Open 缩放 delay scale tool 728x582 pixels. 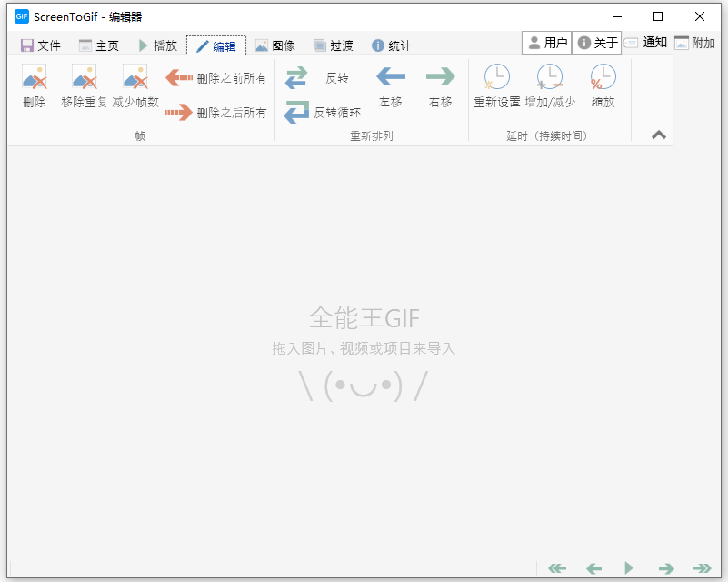click(x=603, y=85)
